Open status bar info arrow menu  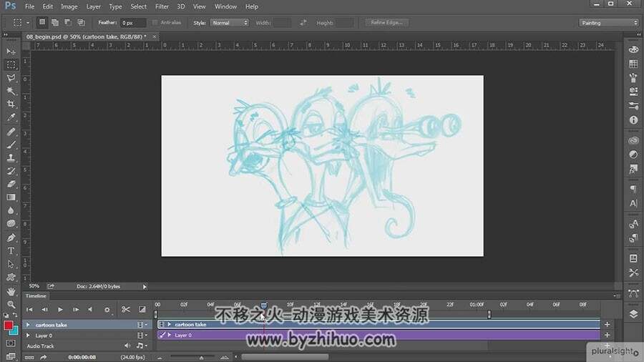[x=145, y=286]
